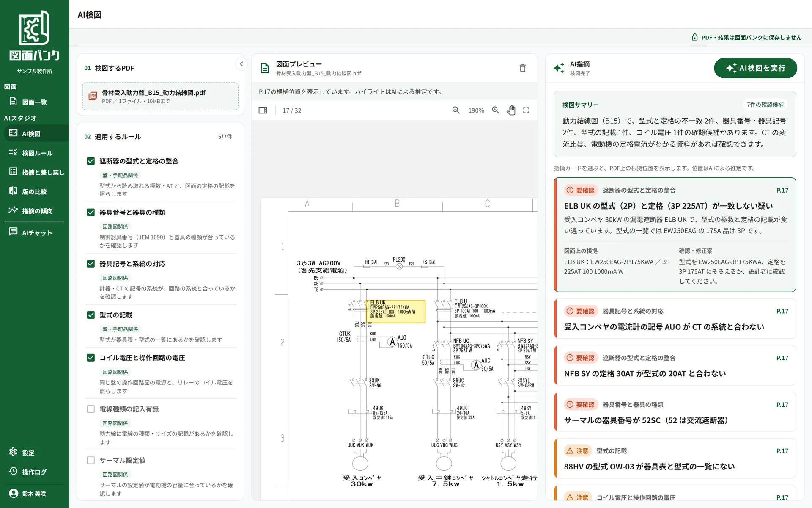Zoom out the drawing preview
The width and height of the screenshot is (812, 508).
pos(456,110)
